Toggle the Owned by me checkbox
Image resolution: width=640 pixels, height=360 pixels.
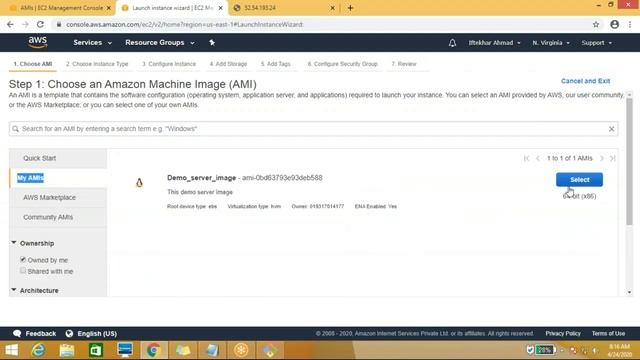(x=23, y=260)
